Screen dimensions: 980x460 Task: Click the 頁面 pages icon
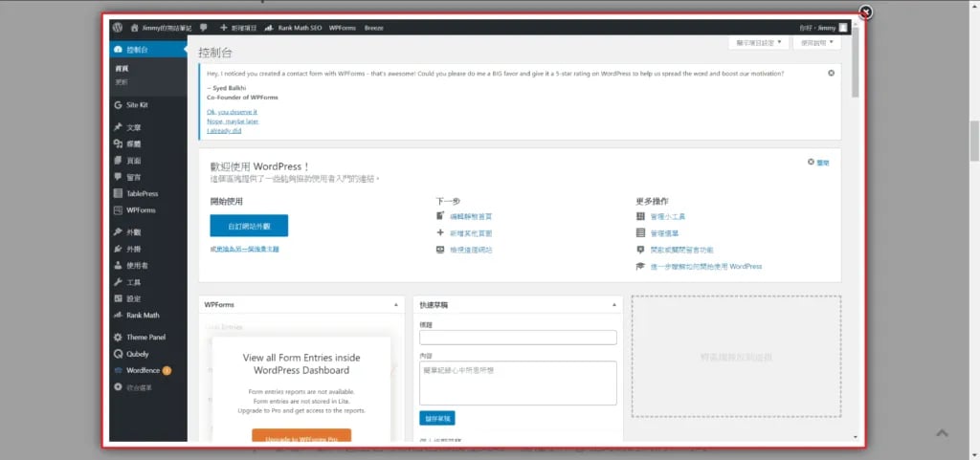[118, 161]
